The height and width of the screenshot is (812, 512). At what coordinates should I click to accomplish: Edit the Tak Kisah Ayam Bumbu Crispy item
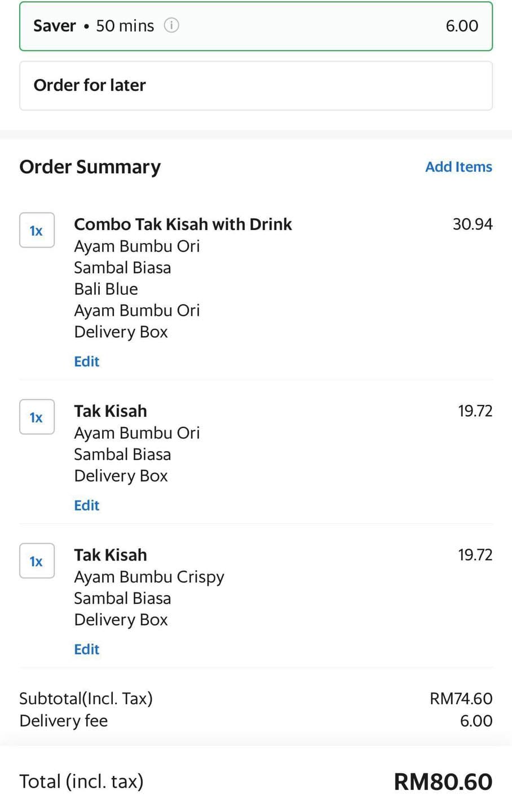(87, 649)
